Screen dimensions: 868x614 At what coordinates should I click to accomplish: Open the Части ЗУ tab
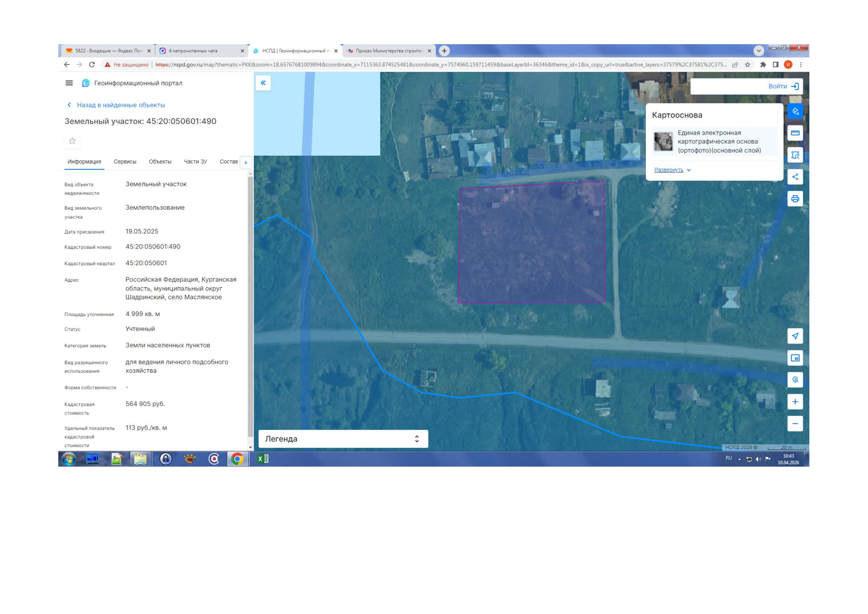tap(195, 162)
